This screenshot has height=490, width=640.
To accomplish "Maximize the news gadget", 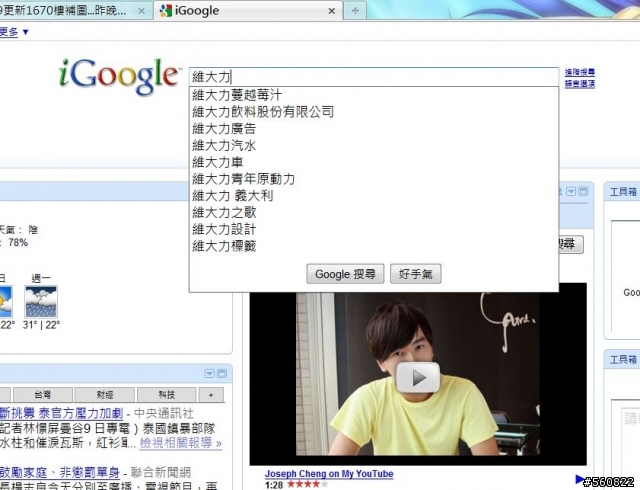I will (222, 374).
